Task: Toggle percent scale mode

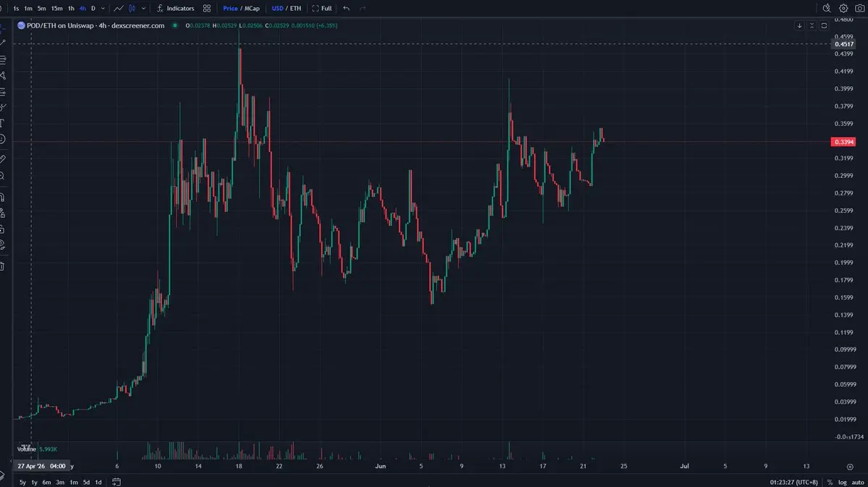Action: 830,482
